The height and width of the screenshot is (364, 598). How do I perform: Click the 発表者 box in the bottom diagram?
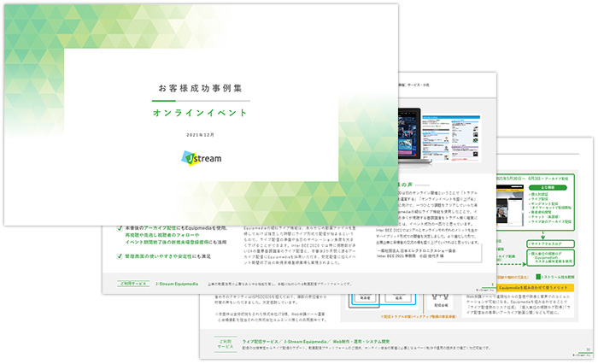(x=366, y=298)
